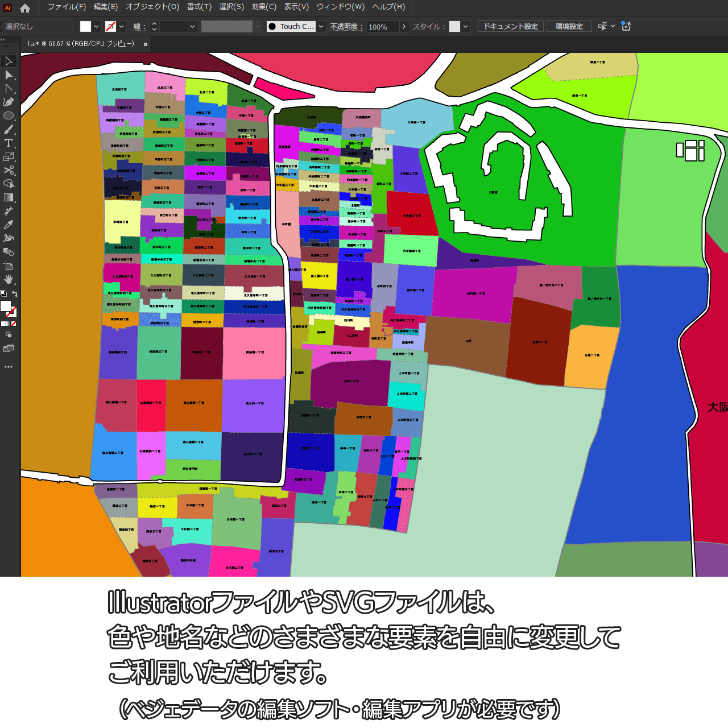Screen dimensions: 728x728
Task: Click the fill color swatch in control bar
Action: 85,27
